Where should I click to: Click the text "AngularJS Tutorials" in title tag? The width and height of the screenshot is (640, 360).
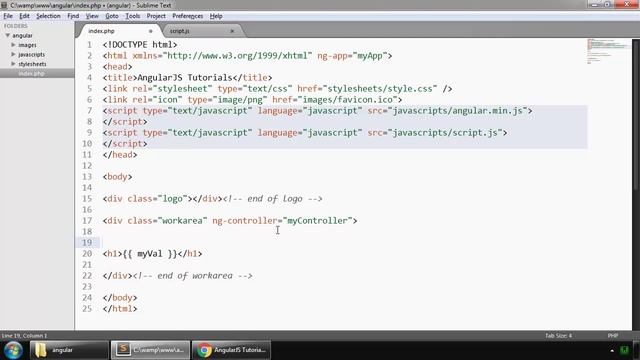tap(185, 78)
